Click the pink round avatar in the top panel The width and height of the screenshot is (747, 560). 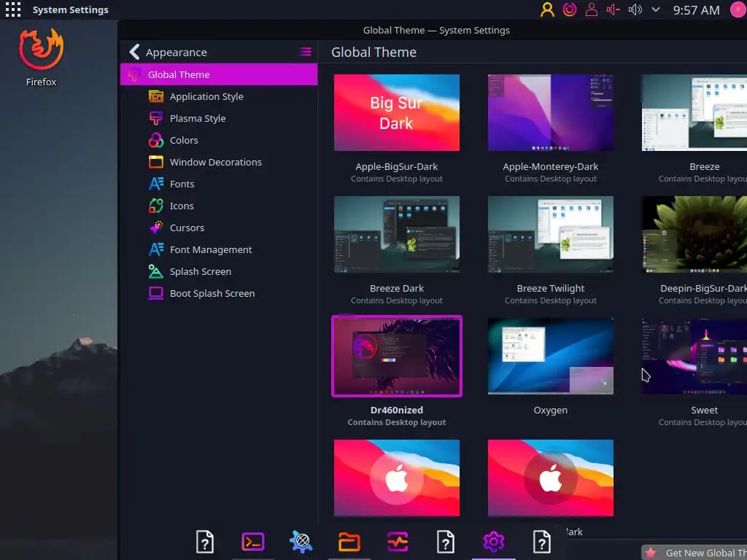pyautogui.click(x=738, y=9)
